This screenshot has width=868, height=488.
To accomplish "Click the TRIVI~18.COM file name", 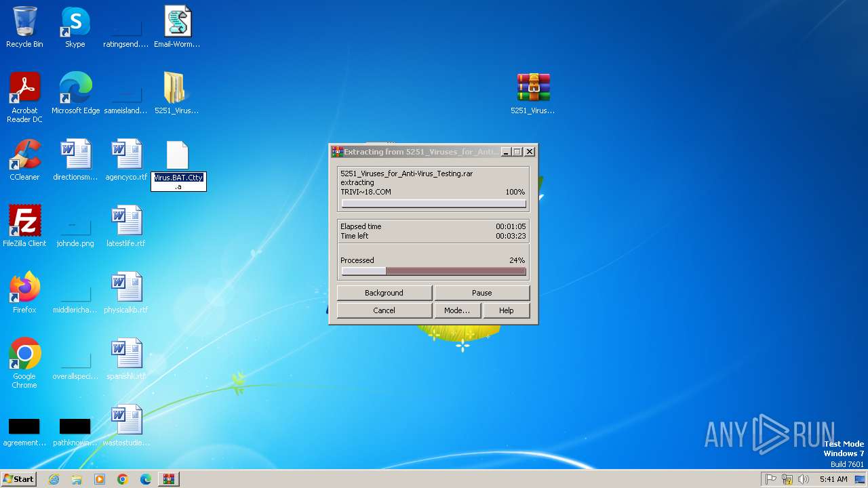I will 366,192.
